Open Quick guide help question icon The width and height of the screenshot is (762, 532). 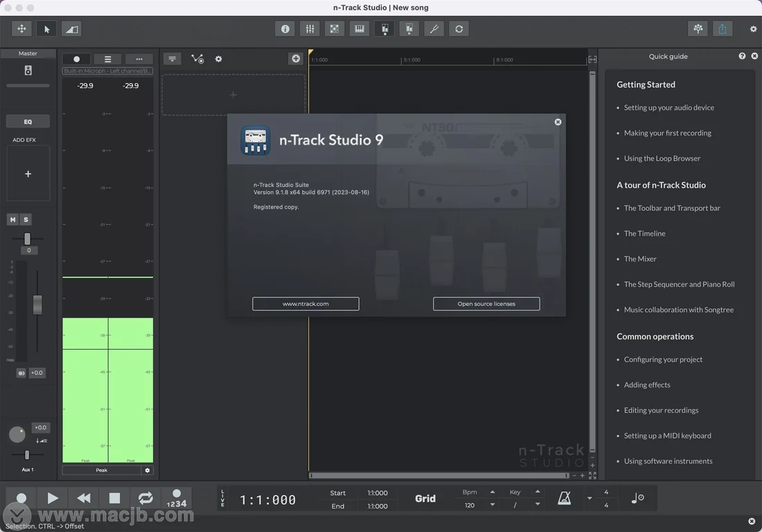pyautogui.click(x=742, y=56)
